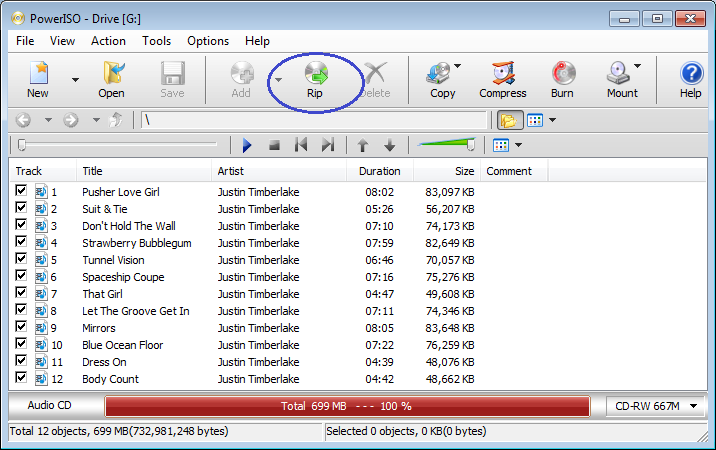The image size is (716, 450).
Task: Click the New image toolbar icon
Action: click(x=38, y=80)
